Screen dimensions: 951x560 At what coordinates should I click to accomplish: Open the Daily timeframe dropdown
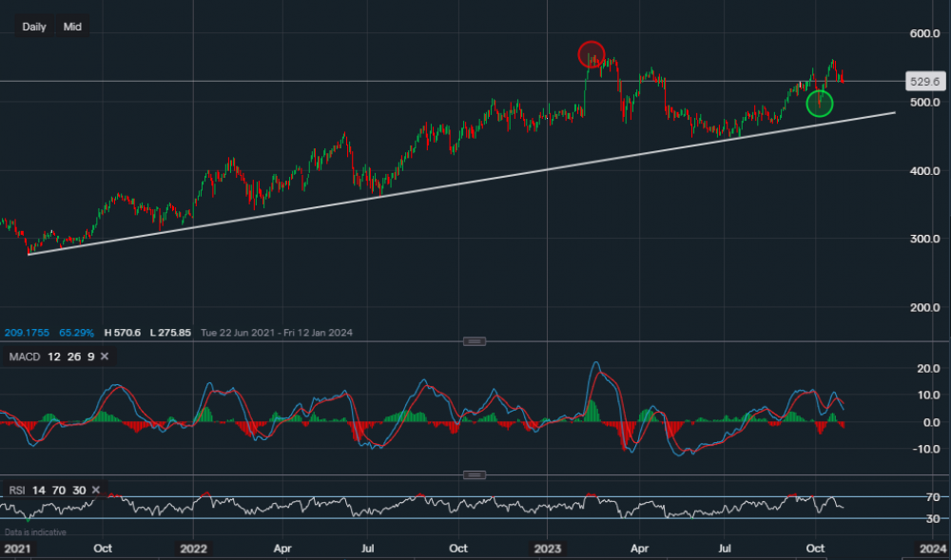(x=34, y=27)
